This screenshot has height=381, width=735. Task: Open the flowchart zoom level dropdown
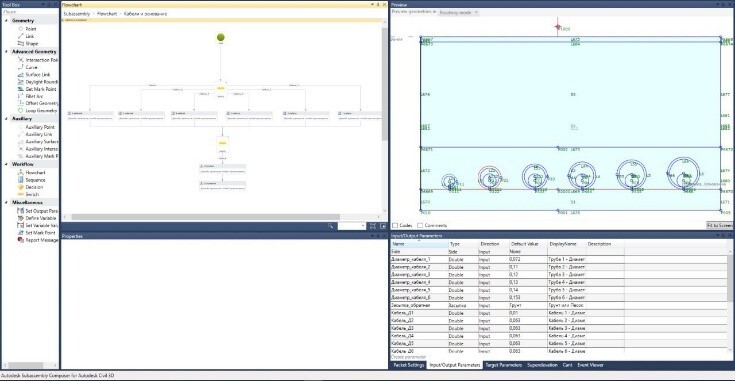coord(352,226)
